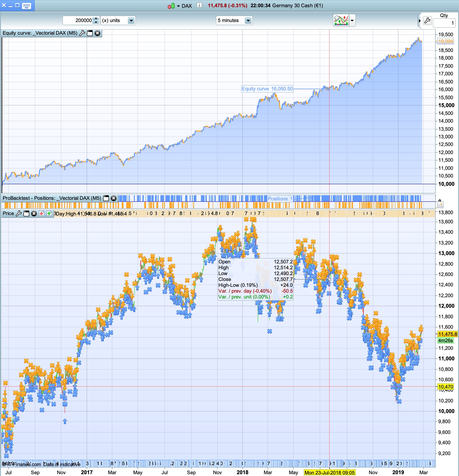459x476 pixels.
Task: Open the trading panel wrench settings
Action: click(x=427, y=20)
